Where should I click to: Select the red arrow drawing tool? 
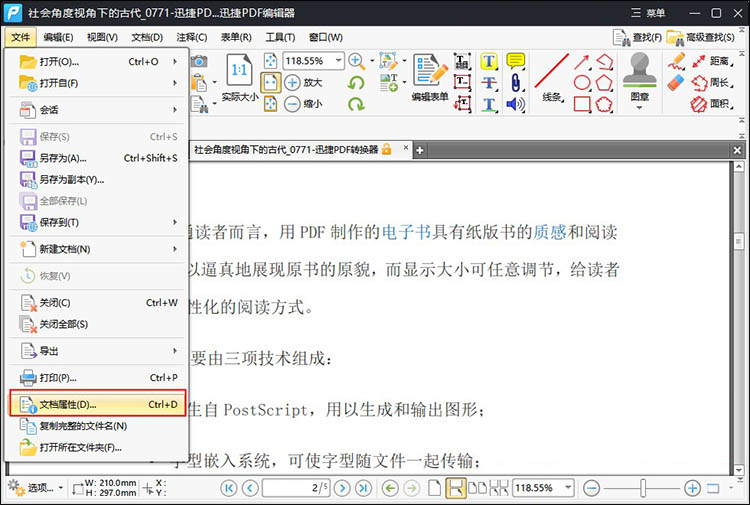[x=582, y=62]
